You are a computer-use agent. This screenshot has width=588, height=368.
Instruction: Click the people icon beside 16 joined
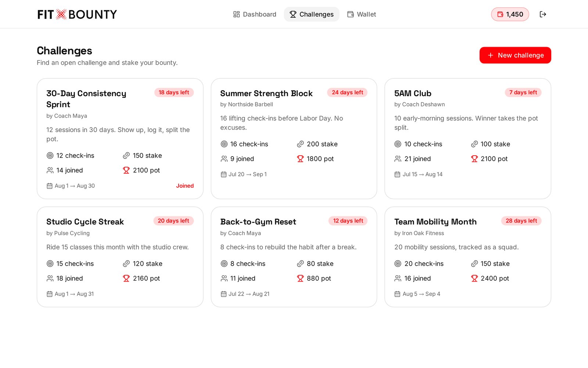398,279
